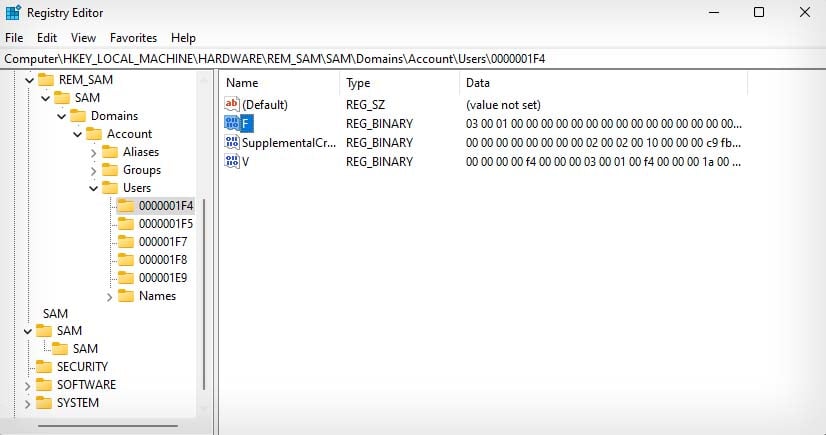Click folder icon next to Account
This screenshot has width=826, height=435.
94,134
